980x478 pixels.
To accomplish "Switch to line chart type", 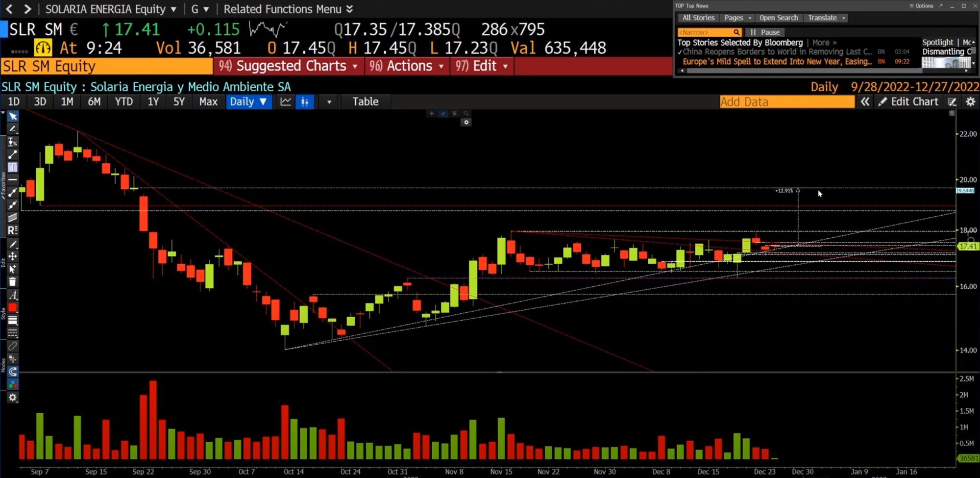I will point(286,101).
